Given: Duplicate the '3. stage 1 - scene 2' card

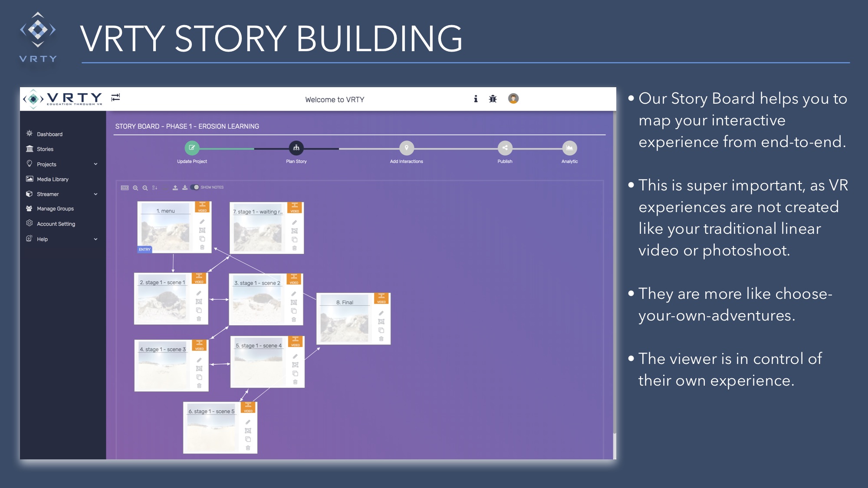Looking at the screenshot, I should [294, 311].
